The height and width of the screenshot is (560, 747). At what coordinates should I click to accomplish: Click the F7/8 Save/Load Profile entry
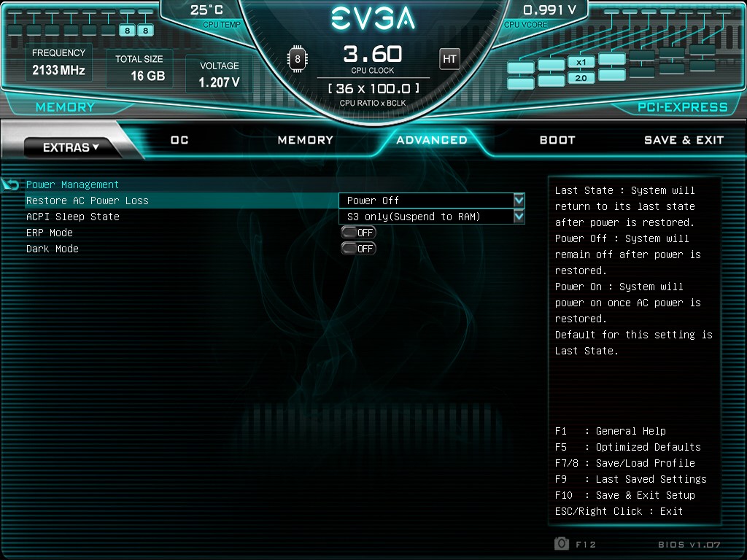click(625, 463)
